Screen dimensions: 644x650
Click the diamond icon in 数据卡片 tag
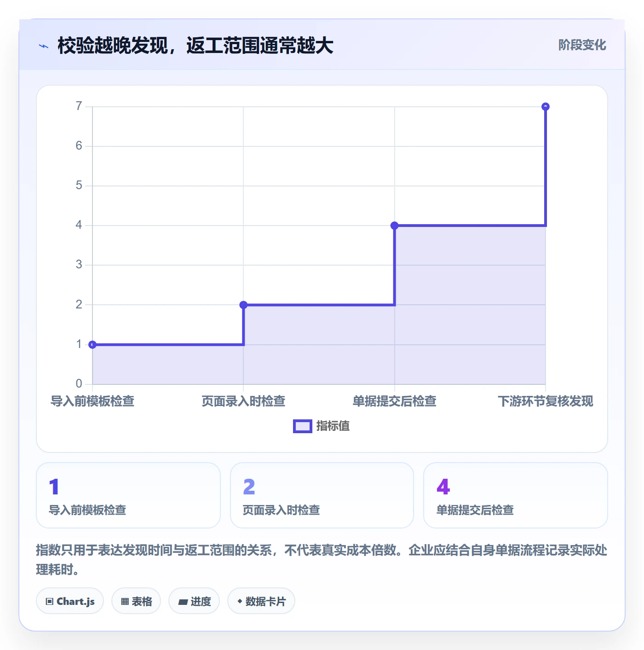[x=240, y=601]
